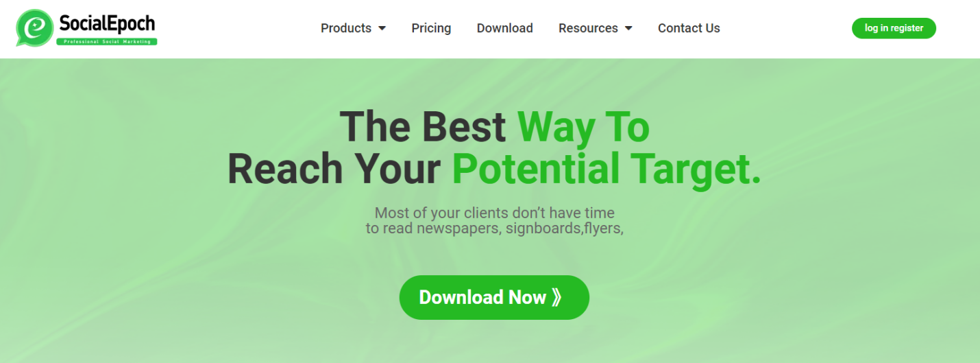980x363 pixels.
Task: Click the "Reach Your" headline text
Action: click(334, 169)
